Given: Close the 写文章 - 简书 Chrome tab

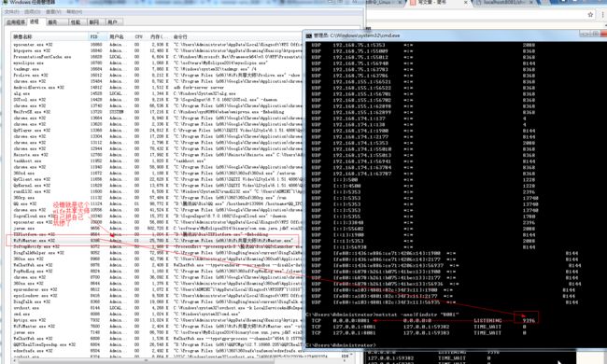Looking at the screenshot, I should click(466, 2).
